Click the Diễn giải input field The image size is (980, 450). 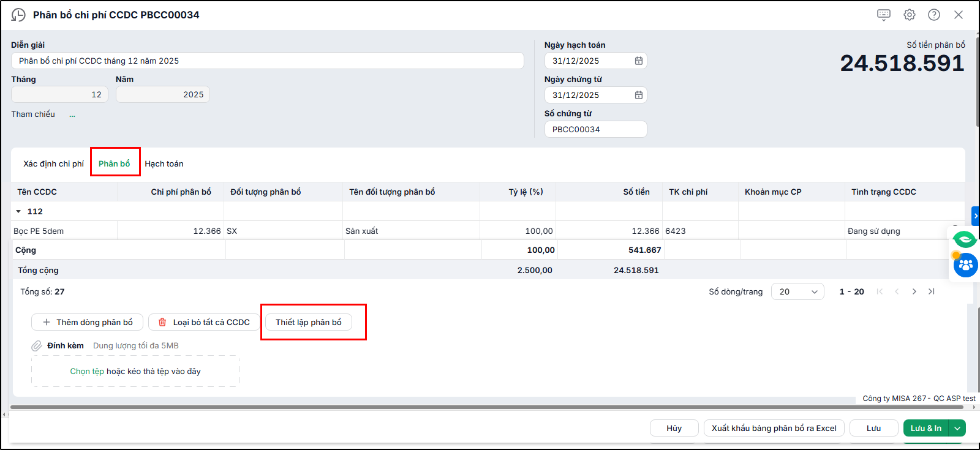[267, 61]
